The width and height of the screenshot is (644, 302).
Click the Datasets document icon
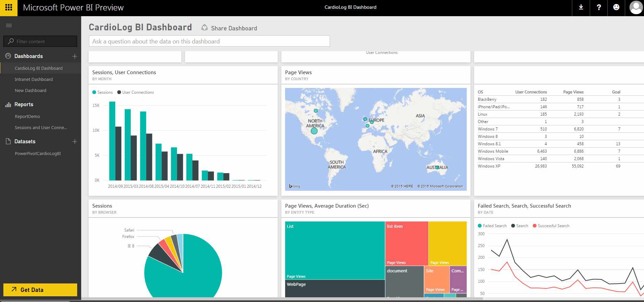click(8, 141)
